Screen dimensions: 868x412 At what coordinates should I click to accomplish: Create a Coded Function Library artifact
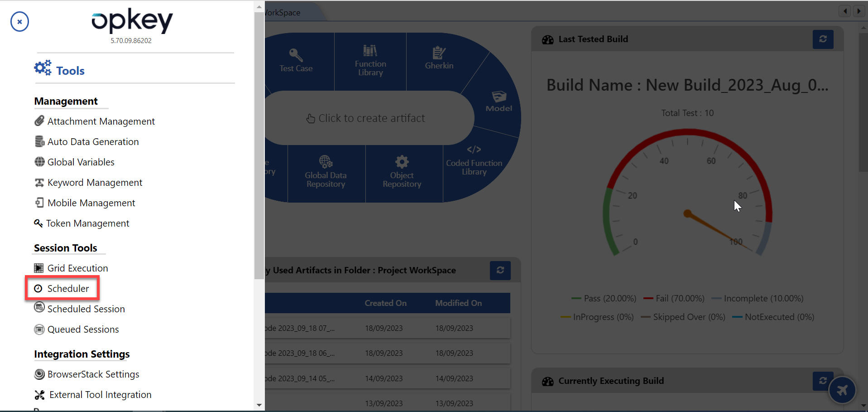pyautogui.click(x=474, y=161)
